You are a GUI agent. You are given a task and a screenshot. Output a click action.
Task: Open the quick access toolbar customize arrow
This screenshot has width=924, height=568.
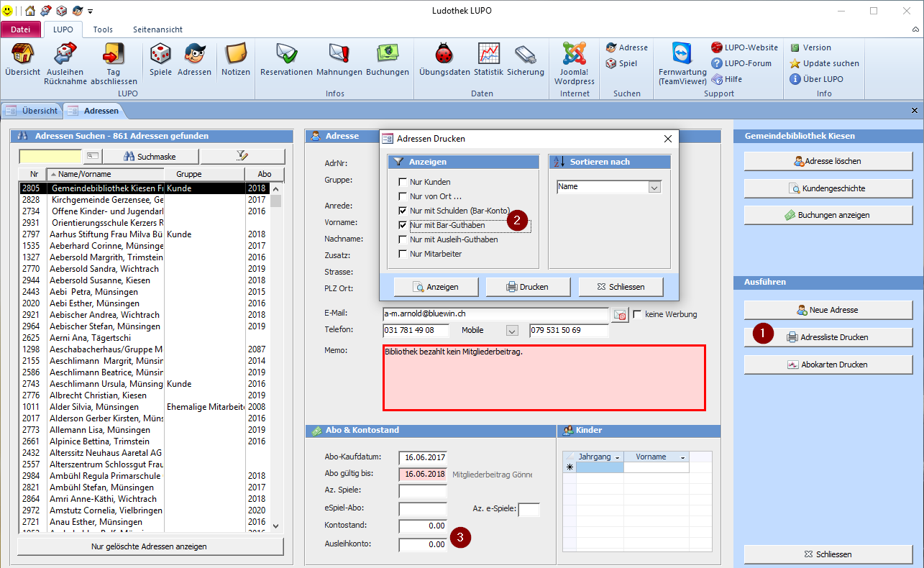coord(90,12)
